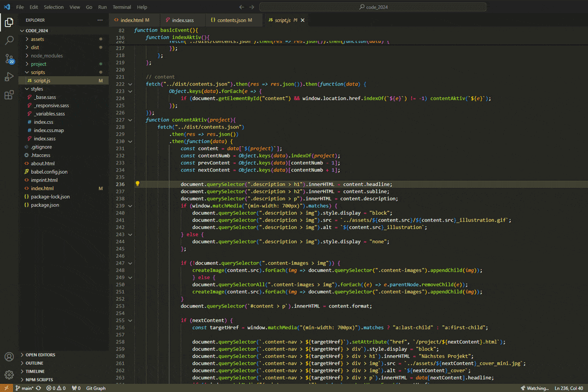This screenshot has width=588, height=392.
Task: Open package-lock.json file
Action: [64, 197]
